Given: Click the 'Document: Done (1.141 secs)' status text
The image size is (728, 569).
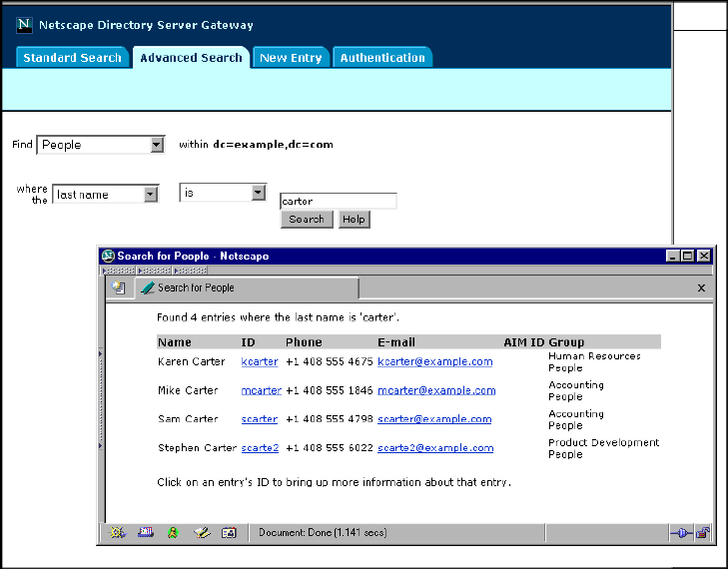Looking at the screenshot, I should (x=323, y=532).
